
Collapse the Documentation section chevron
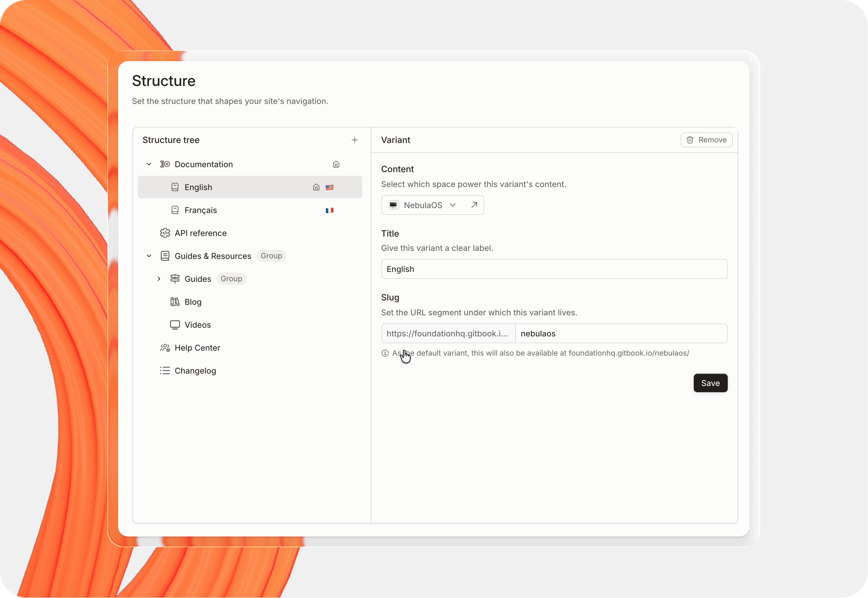coord(149,164)
